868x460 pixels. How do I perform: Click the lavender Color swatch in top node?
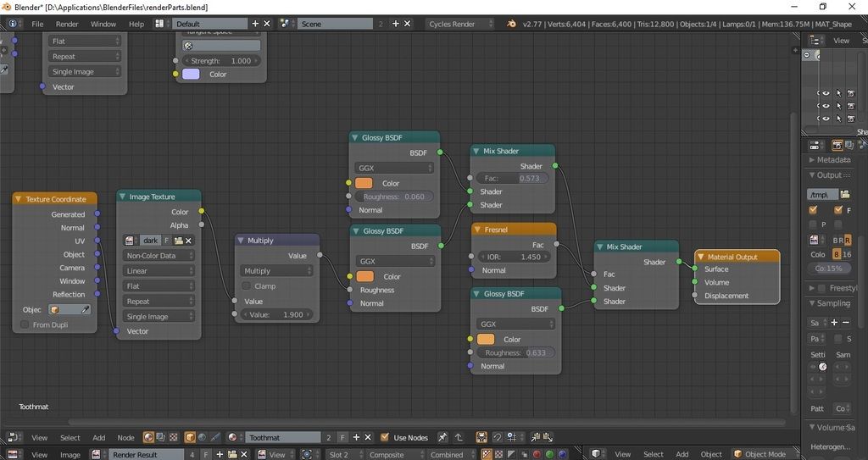click(x=191, y=75)
